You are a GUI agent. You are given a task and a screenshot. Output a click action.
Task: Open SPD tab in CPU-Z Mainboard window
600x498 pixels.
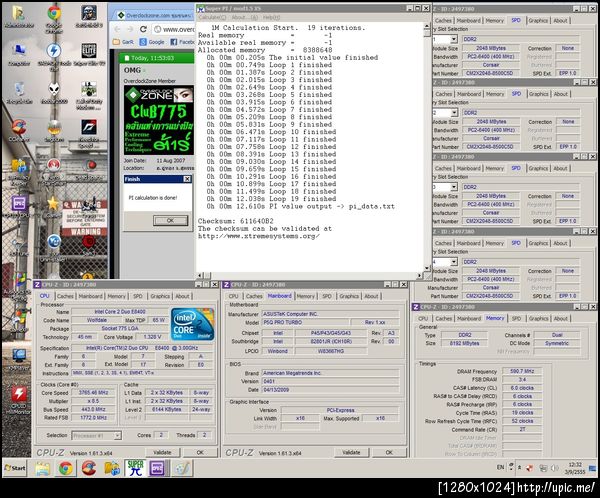327,296
